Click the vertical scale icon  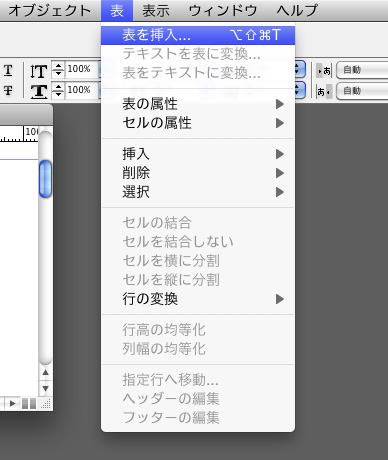[x=38, y=71]
